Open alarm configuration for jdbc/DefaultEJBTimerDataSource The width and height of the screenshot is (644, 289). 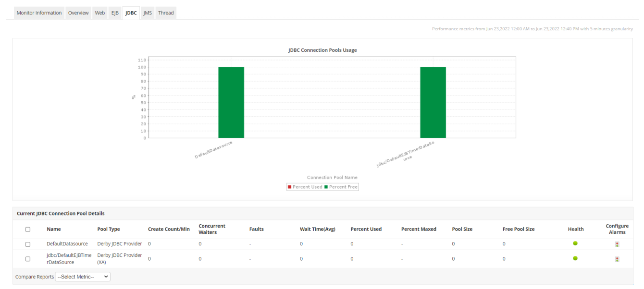coord(618,259)
